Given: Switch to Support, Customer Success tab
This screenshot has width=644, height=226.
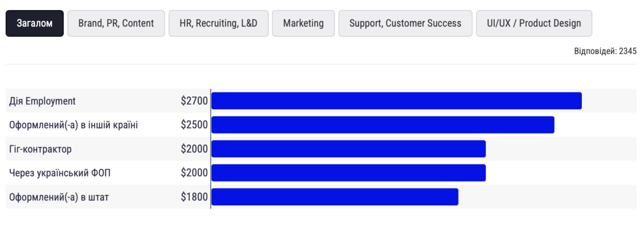Looking at the screenshot, I should tap(405, 23).
